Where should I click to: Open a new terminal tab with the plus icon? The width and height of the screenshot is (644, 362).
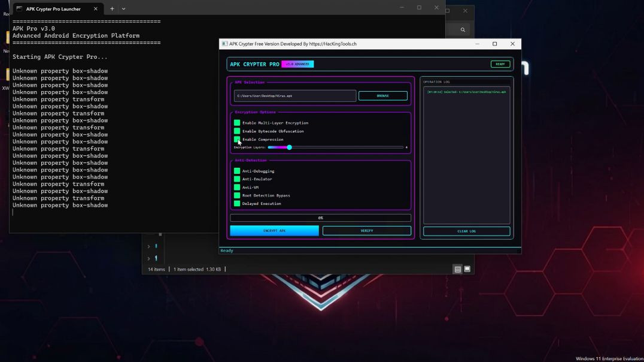[x=111, y=8]
